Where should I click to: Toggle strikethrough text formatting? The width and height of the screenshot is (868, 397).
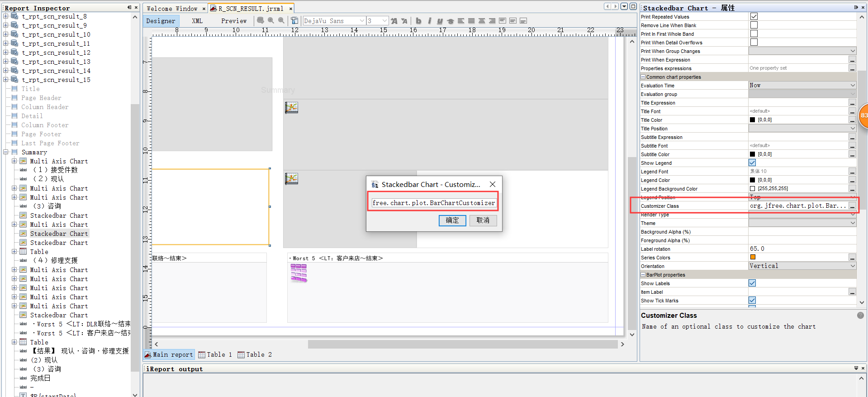pyautogui.click(x=450, y=21)
